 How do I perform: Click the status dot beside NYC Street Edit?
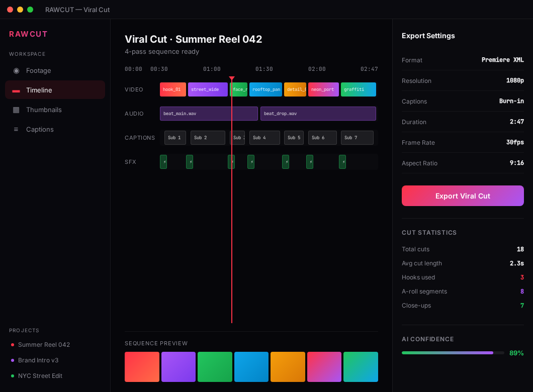click(13, 376)
